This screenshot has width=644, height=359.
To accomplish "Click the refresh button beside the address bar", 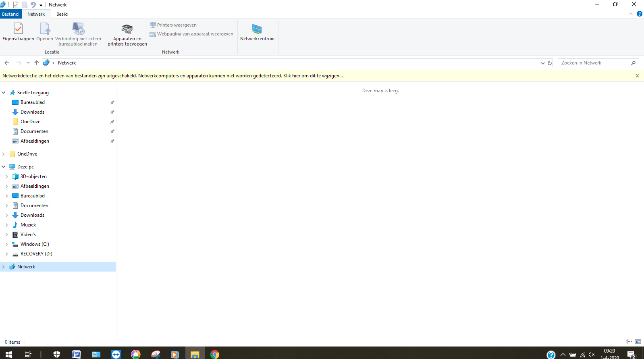I will (550, 63).
